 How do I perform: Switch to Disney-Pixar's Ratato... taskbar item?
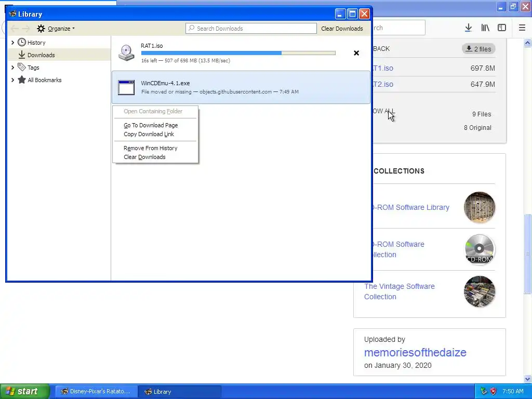[96, 392]
